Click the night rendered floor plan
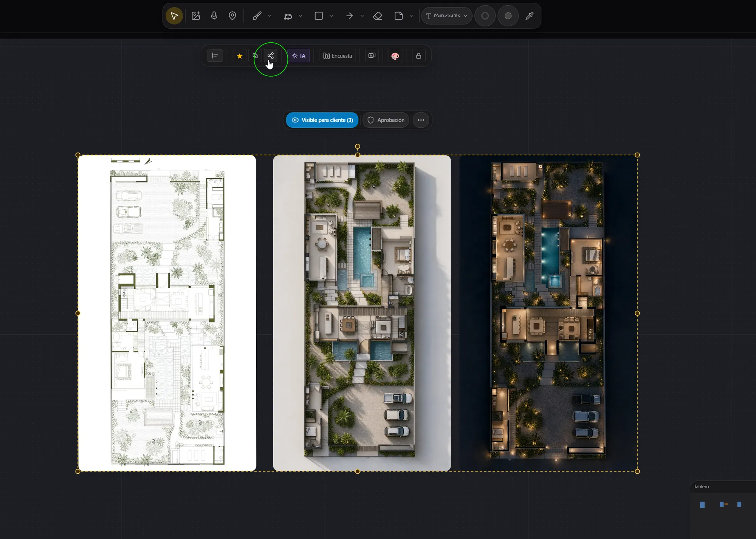 tap(548, 313)
